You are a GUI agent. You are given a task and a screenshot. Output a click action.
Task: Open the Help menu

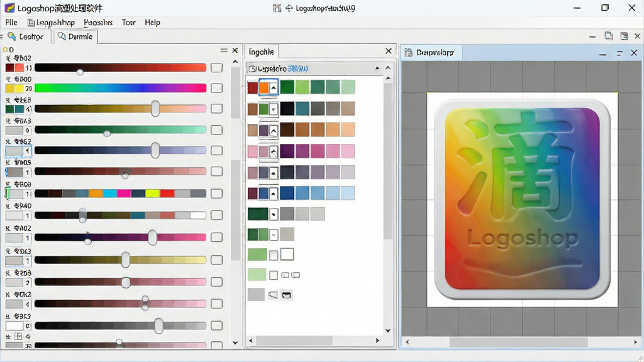pyautogui.click(x=152, y=22)
